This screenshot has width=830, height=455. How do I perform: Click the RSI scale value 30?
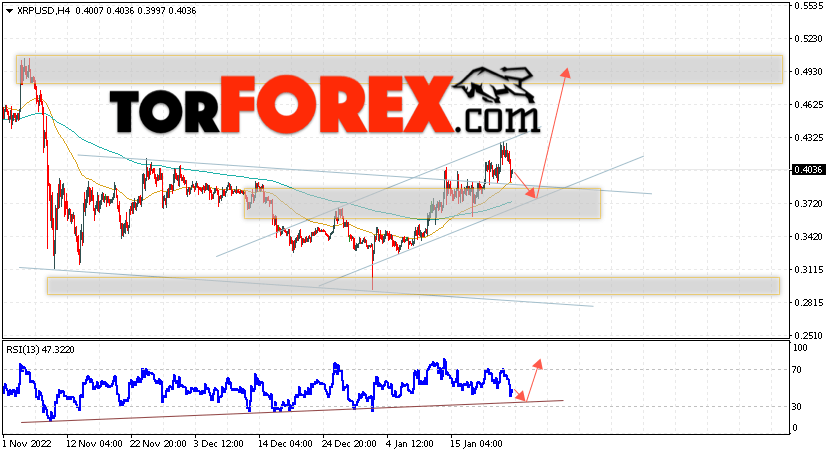(797, 406)
